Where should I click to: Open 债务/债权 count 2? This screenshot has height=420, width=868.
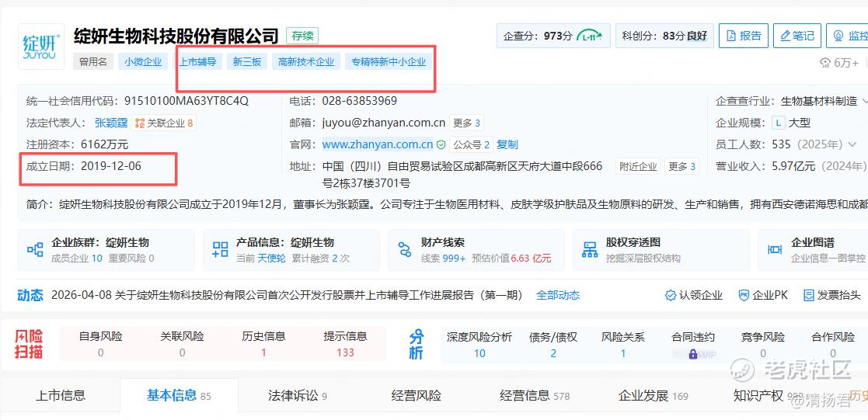click(553, 353)
